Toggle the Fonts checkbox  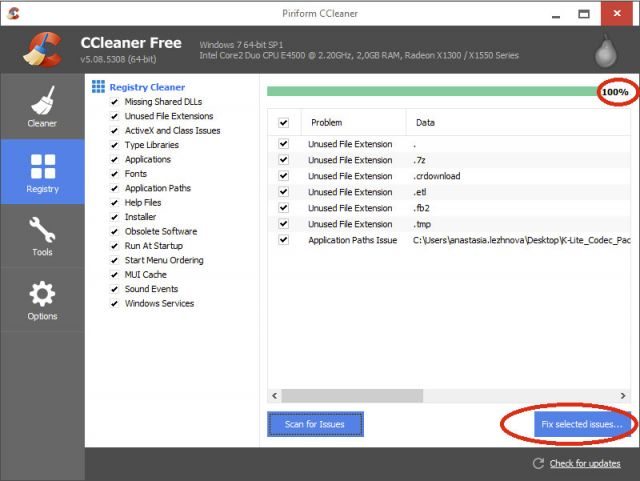pyautogui.click(x=115, y=174)
